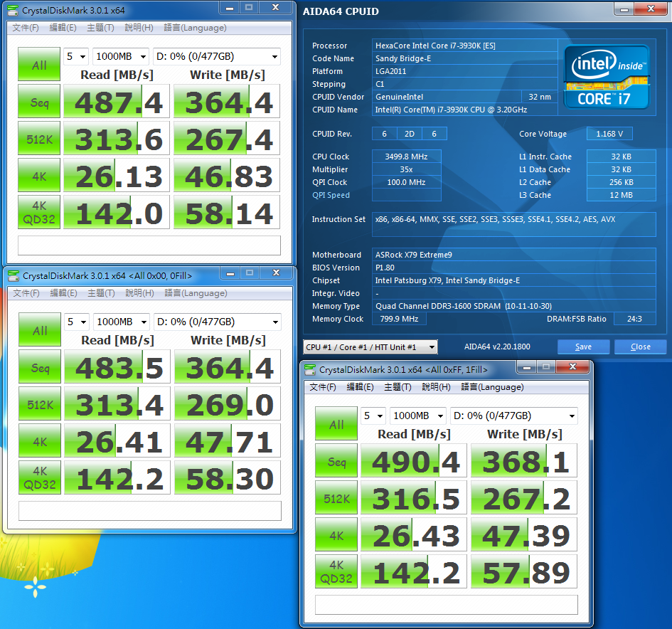Click the comment field below the 142.0 result
Image resolution: width=672 pixels, height=629 pixels.
click(149, 245)
